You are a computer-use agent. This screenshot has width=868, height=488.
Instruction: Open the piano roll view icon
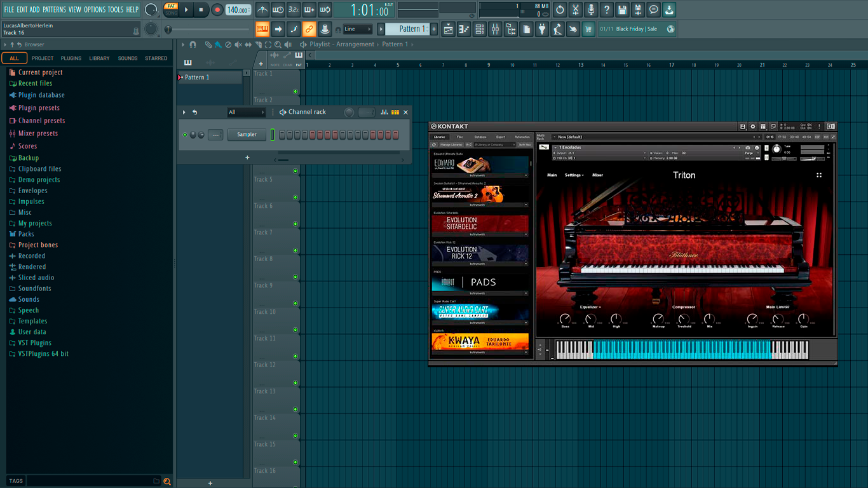(x=464, y=29)
